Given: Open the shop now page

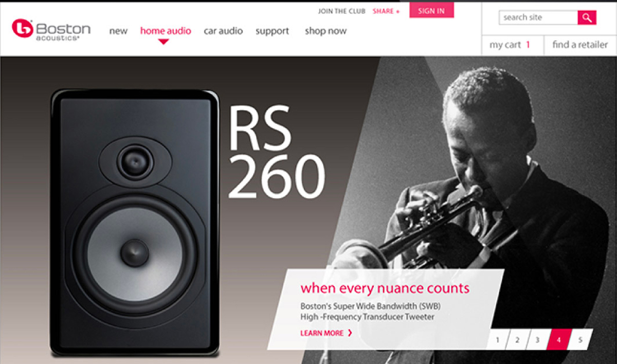Looking at the screenshot, I should [x=325, y=31].
